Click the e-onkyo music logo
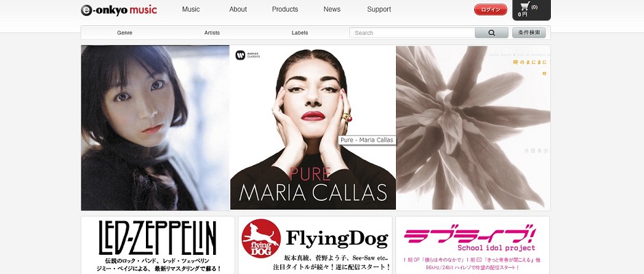The image size is (644, 274). click(119, 10)
